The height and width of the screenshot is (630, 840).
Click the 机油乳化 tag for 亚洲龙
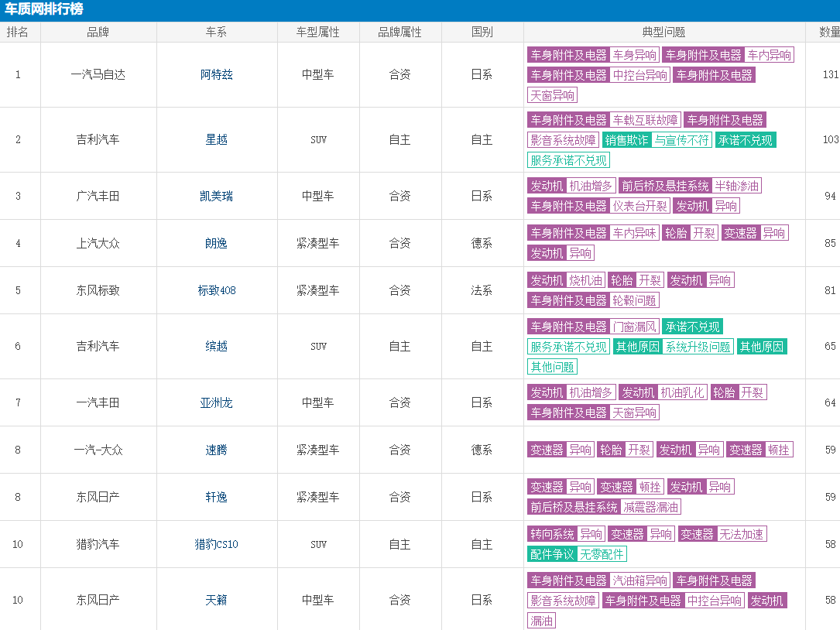[x=683, y=392]
